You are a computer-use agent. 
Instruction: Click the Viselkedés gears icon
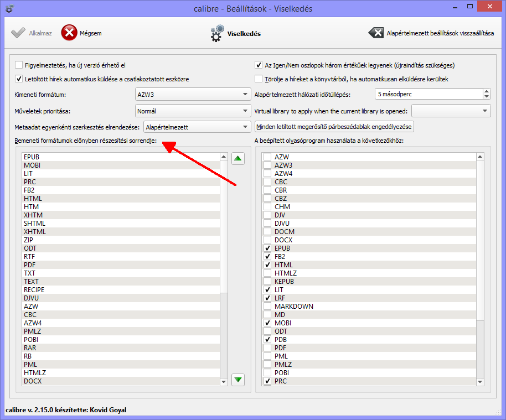(217, 33)
